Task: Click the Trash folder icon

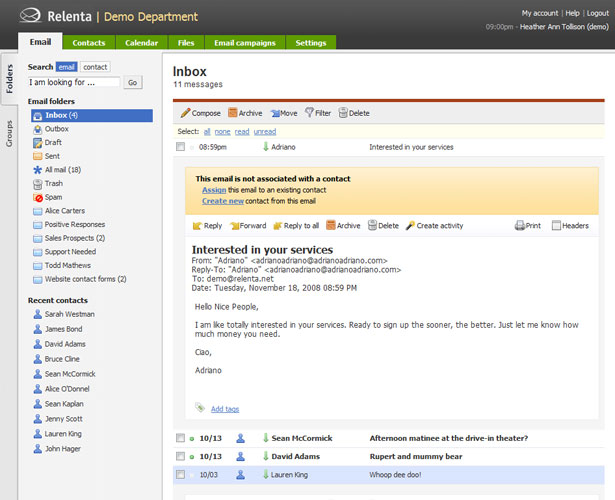Action: 38,184
